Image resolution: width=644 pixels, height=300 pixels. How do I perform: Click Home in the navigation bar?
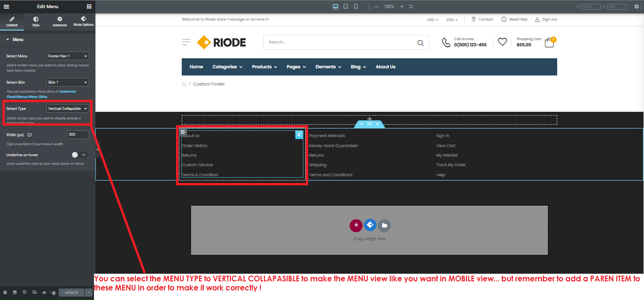196,67
